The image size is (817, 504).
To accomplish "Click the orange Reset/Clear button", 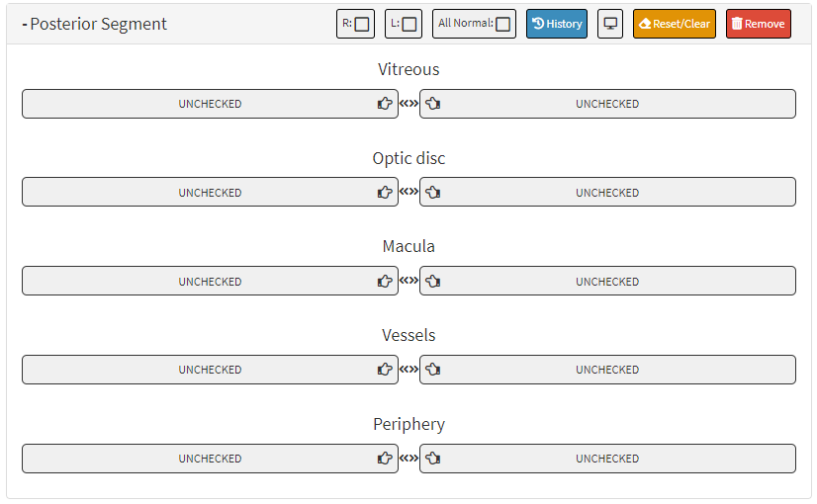I will (675, 24).
